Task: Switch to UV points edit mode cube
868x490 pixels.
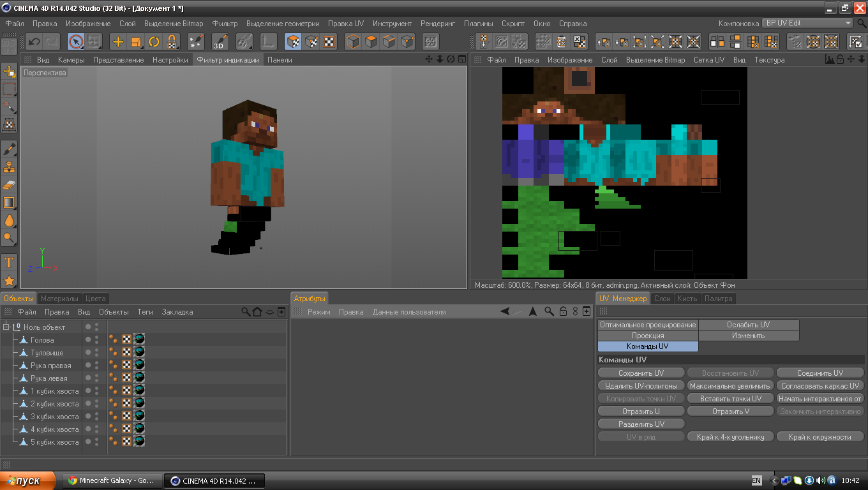Action: tap(311, 42)
